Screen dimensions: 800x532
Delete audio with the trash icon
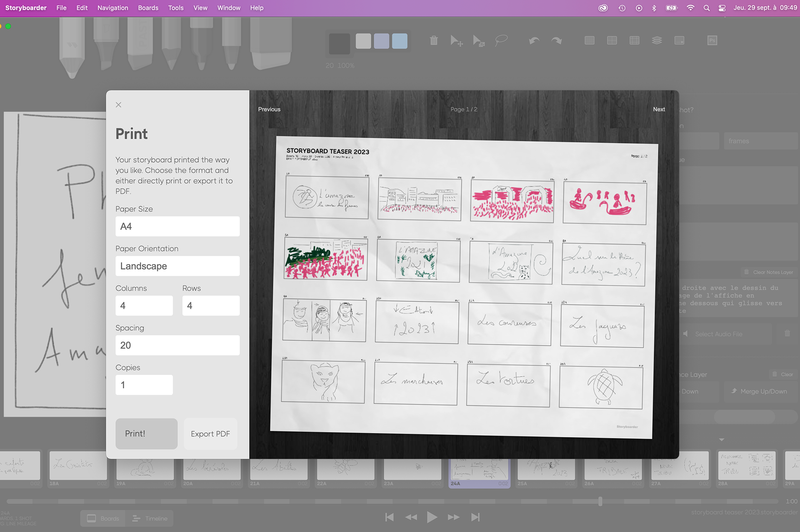pyautogui.click(x=787, y=333)
